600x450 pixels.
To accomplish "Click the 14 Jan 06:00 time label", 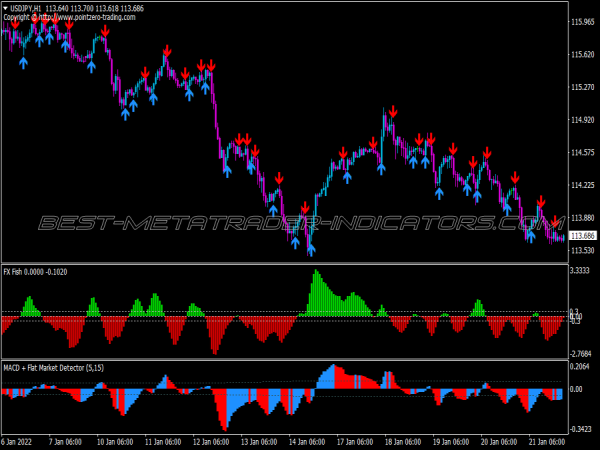I will [x=307, y=442].
